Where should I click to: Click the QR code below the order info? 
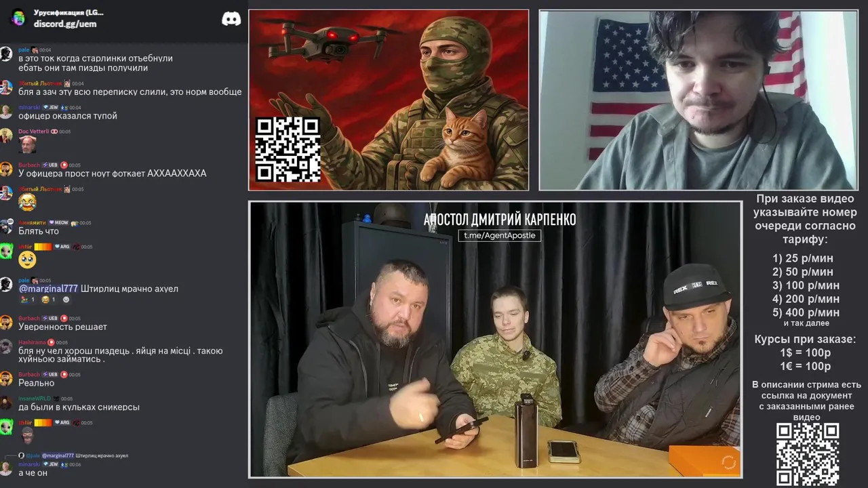coord(808,454)
